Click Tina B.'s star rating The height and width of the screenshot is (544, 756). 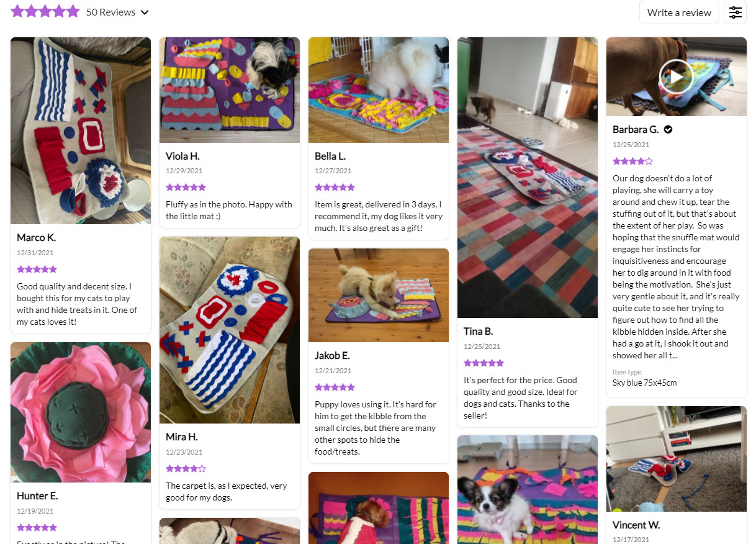pyautogui.click(x=484, y=363)
